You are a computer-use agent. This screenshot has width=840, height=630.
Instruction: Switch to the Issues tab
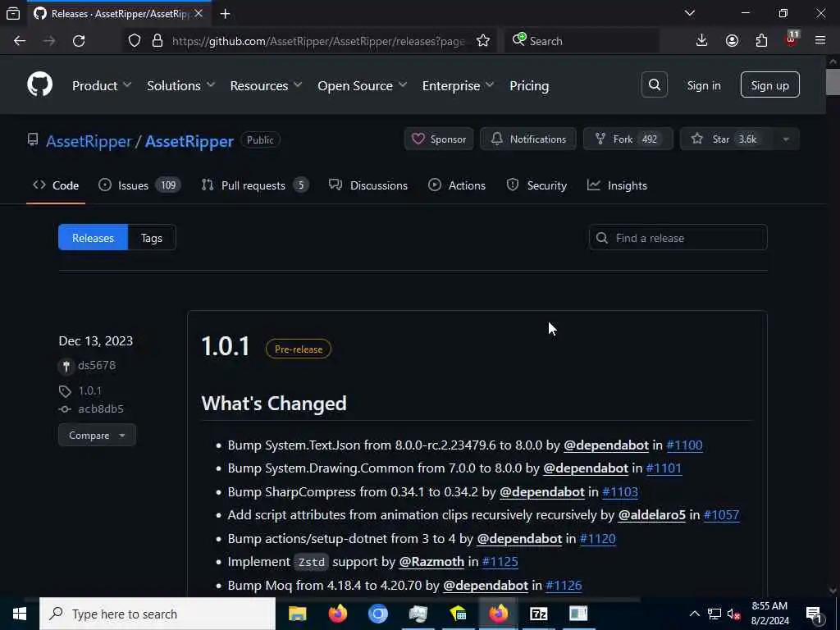(139, 185)
